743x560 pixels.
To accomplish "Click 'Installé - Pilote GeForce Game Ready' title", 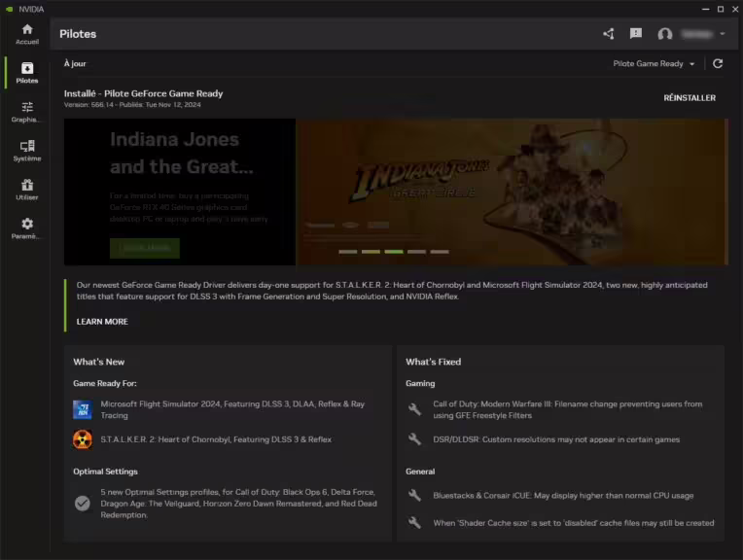I will 144,93.
